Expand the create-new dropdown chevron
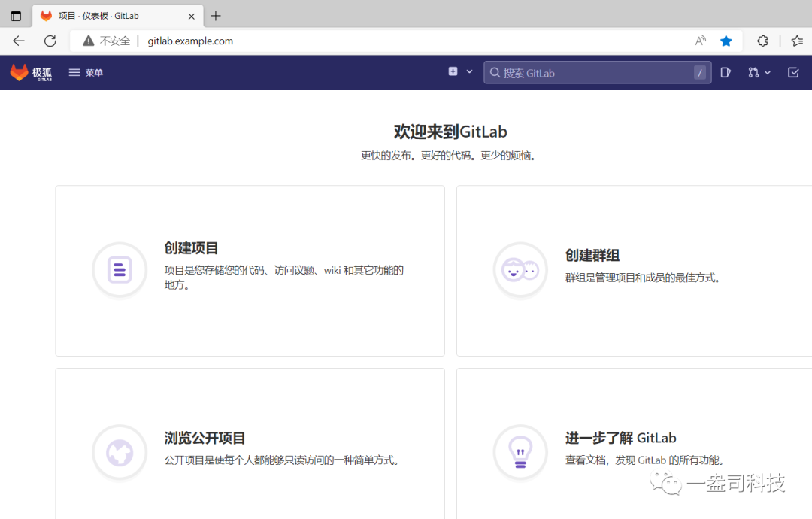The height and width of the screenshot is (519, 812). coord(469,72)
